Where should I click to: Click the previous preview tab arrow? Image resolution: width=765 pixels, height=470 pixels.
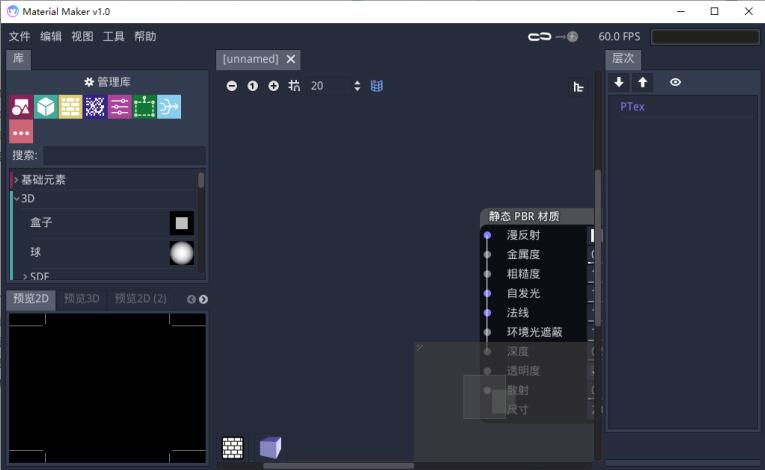191,299
